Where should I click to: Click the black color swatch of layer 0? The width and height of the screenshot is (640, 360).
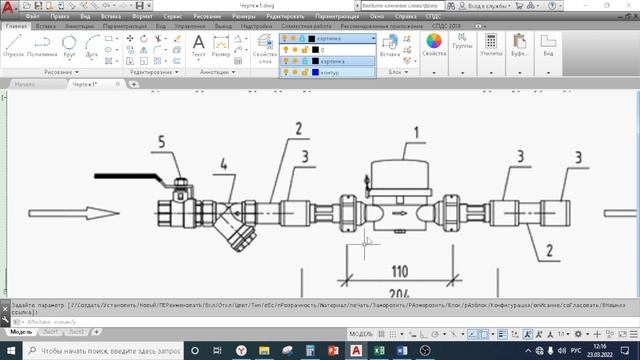315,49
